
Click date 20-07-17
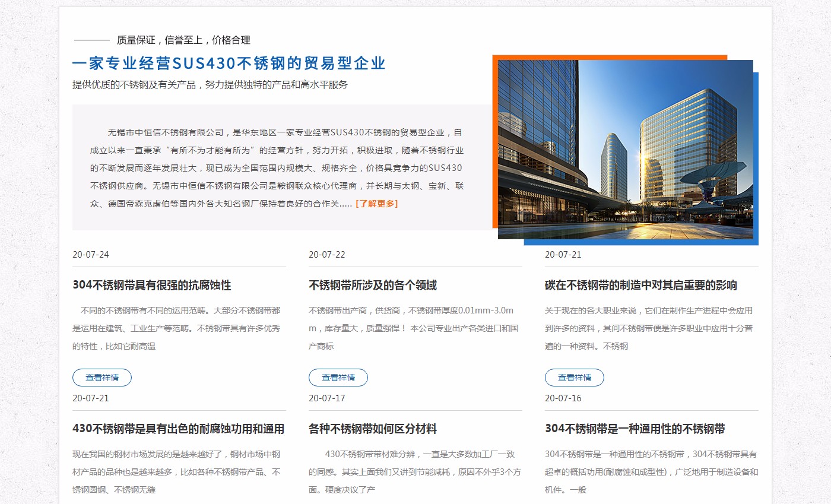pos(327,398)
